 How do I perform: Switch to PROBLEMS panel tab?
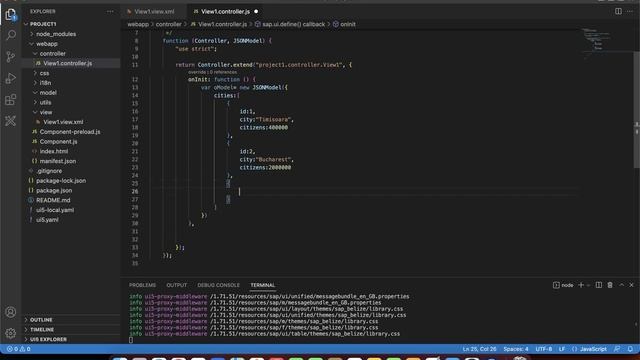point(142,285)
